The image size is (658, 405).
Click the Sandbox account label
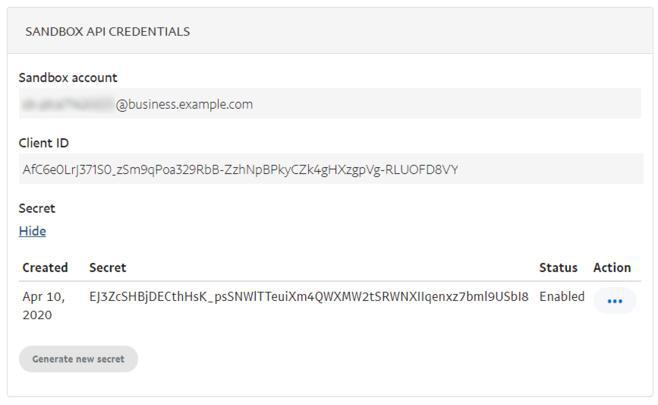pos(68,78)
